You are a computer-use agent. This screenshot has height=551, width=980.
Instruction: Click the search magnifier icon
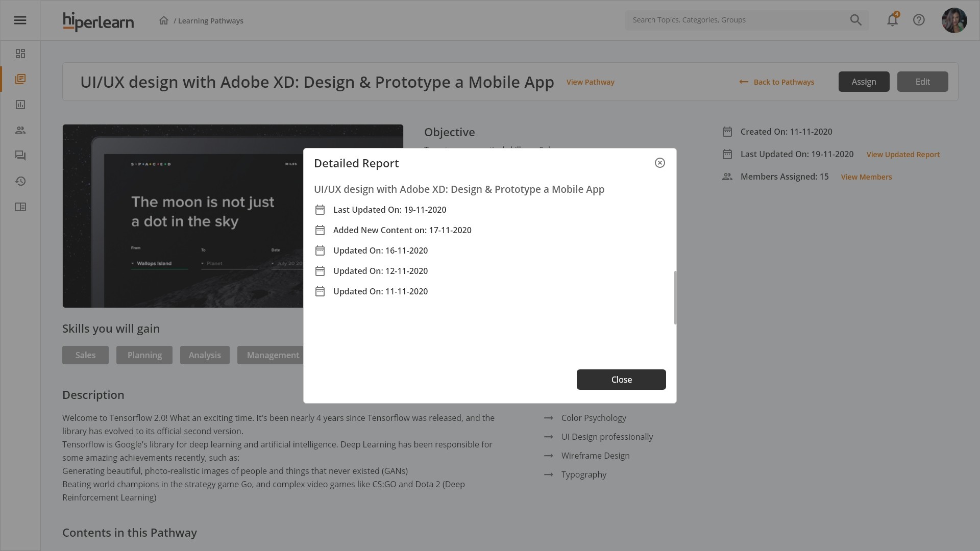(x=855, y=20)
